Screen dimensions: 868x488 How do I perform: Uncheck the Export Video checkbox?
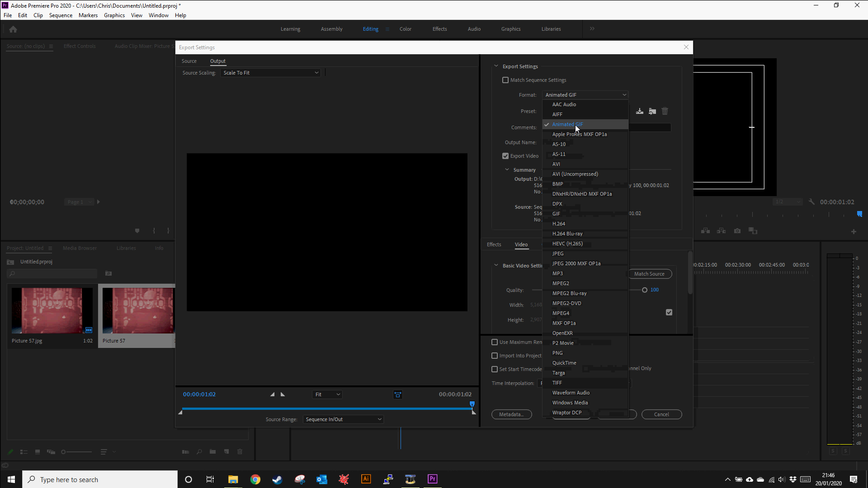[505, 156]
